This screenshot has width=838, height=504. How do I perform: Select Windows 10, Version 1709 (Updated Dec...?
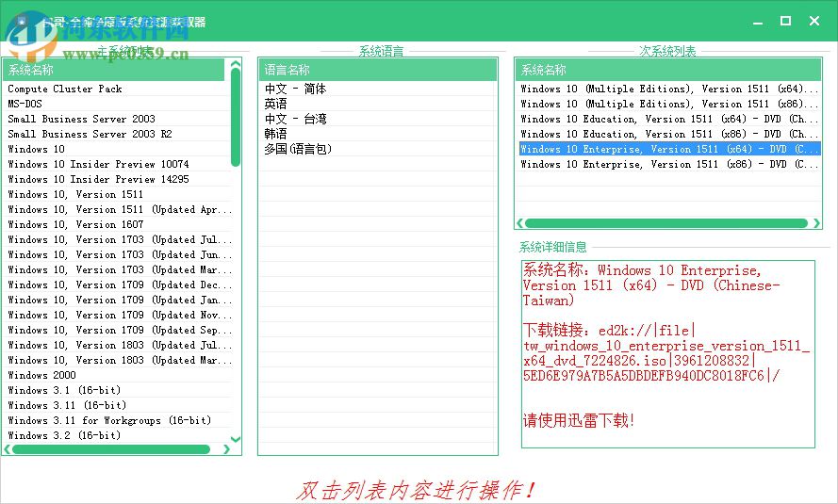118,285
